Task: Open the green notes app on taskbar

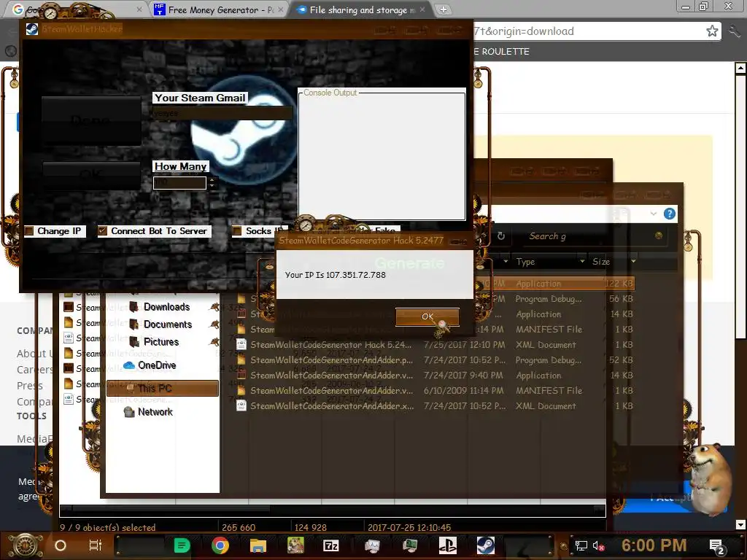Action: coord(182,545)
